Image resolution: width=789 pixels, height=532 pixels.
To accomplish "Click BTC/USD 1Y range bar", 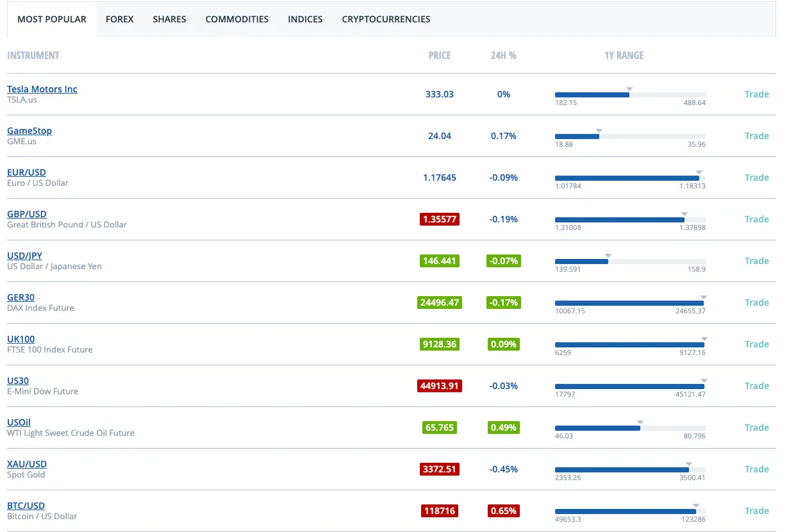I will click(630, 511).
